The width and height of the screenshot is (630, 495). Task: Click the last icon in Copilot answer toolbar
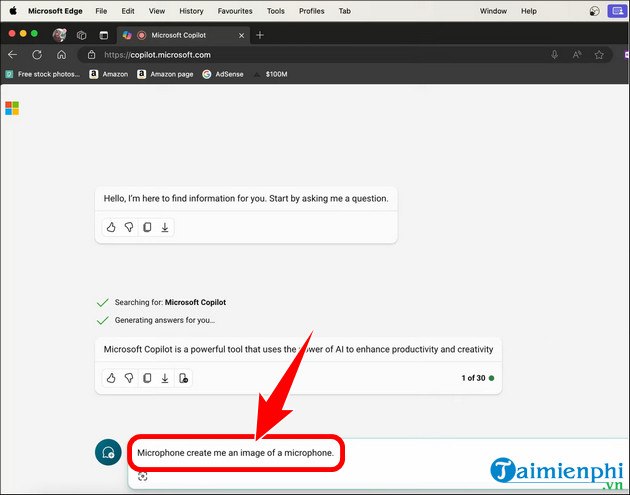pyautogui.click(x=183, y=378)
